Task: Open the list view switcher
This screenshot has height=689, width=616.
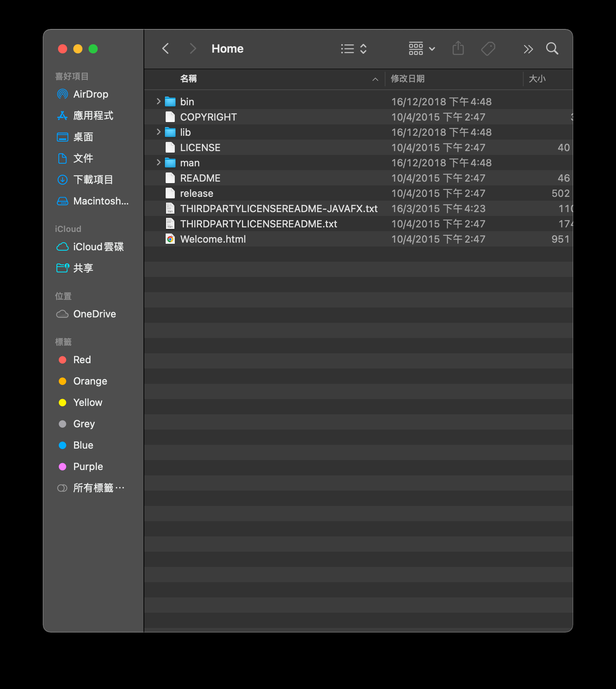Action: [x=353, y=49]
